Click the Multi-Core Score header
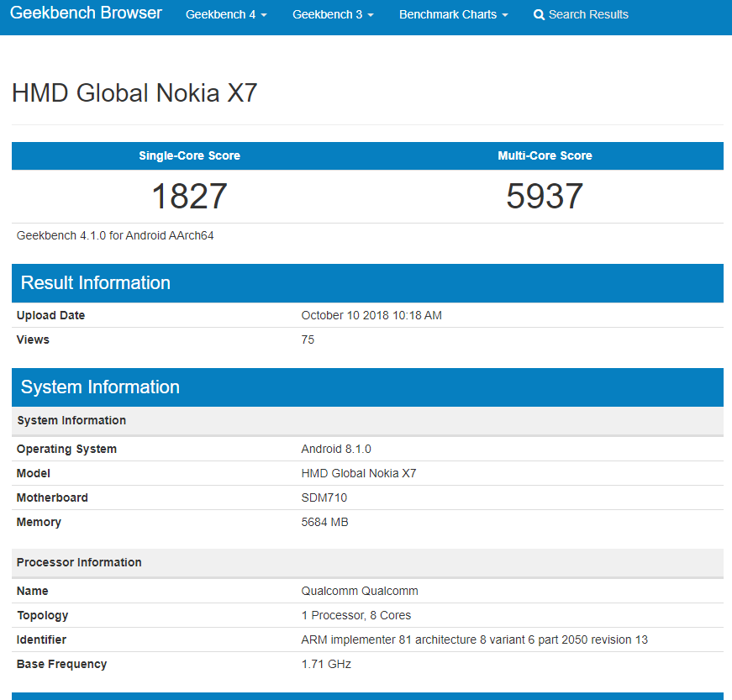732x700 pixels. click(x=545, y=155)
